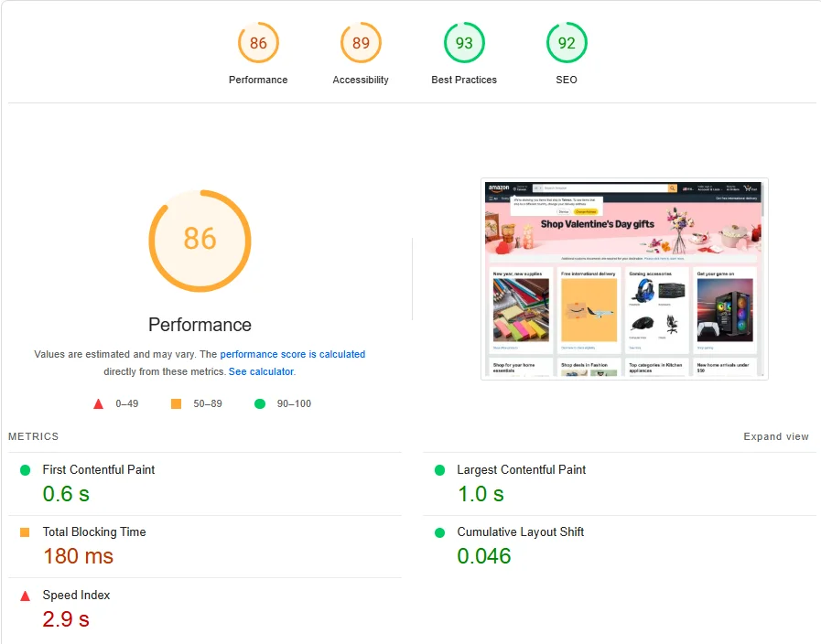Screen dimensions: 821x644
Task: Click the large Performance heading under the big gauge
Action: 200,325
